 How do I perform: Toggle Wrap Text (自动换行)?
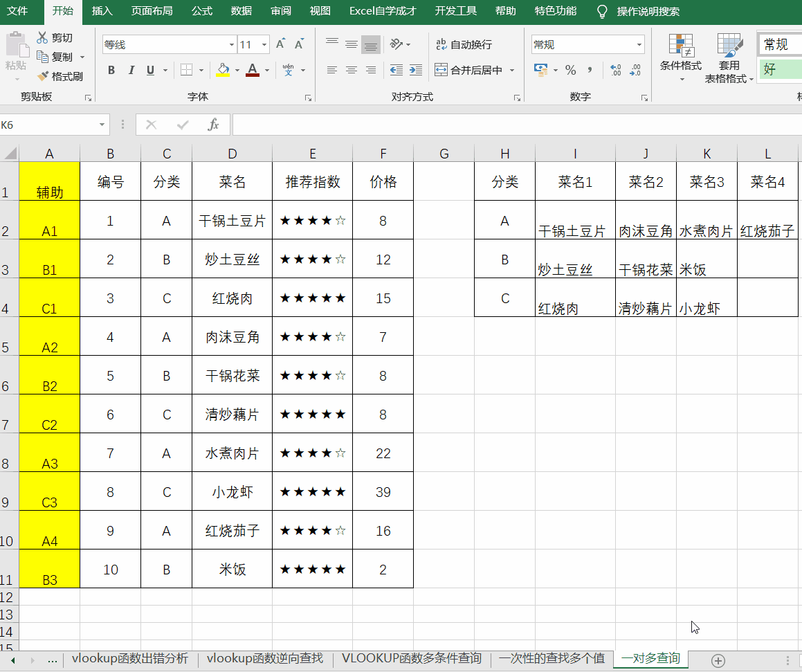coord(464,44)
